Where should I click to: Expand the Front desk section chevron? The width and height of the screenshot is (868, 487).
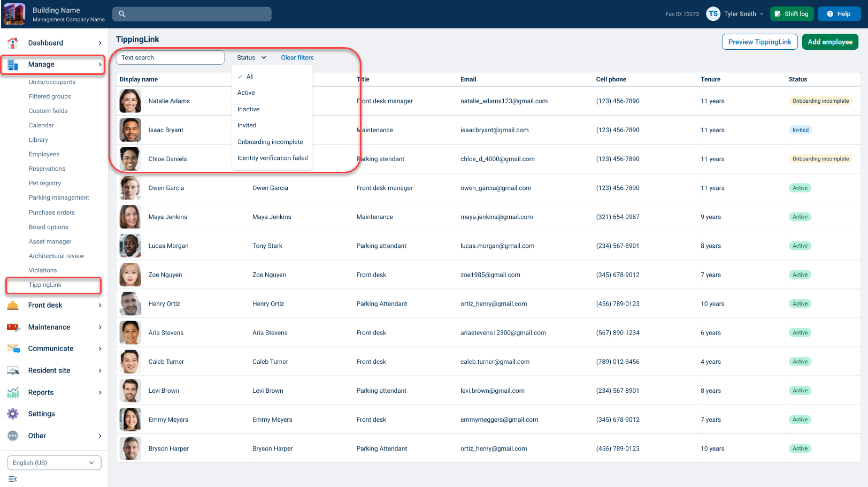pyautogui.click(x=100, y=305)
